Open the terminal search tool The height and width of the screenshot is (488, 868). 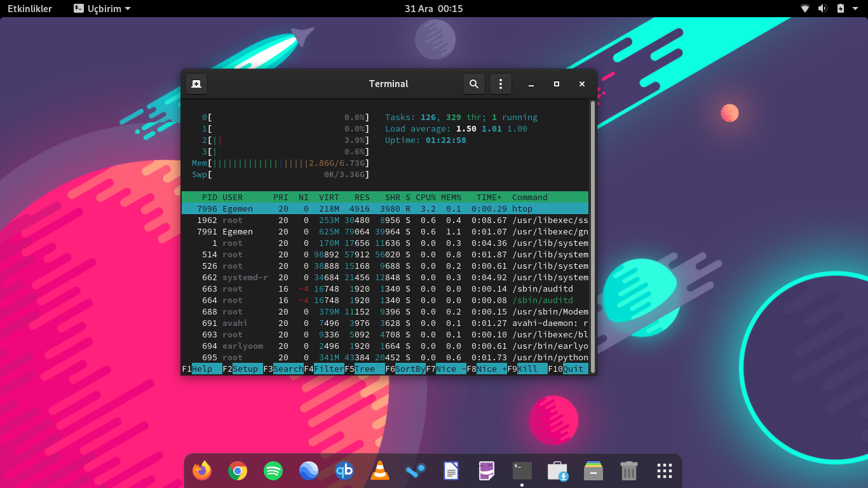[x=473, y=84]
